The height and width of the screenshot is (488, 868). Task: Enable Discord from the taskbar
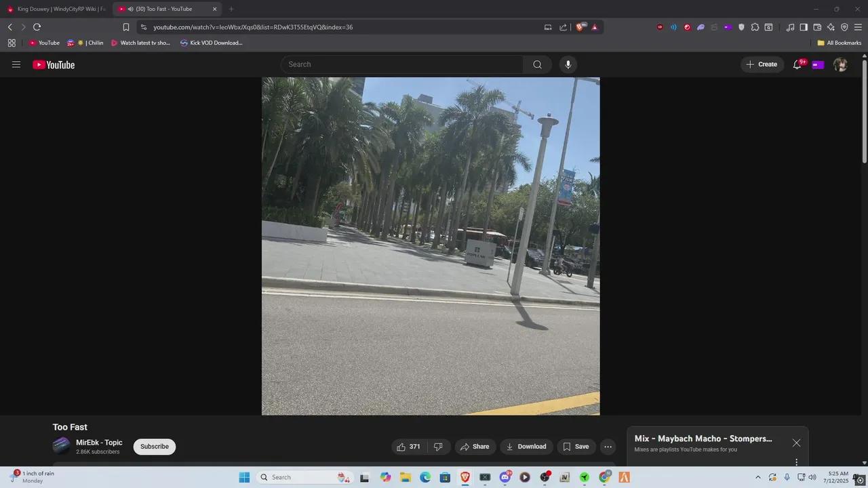tap(505, 477)
